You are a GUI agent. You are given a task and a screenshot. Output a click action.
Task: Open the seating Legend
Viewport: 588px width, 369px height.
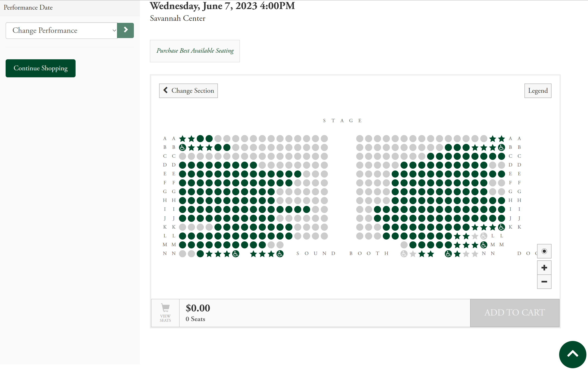538,91
